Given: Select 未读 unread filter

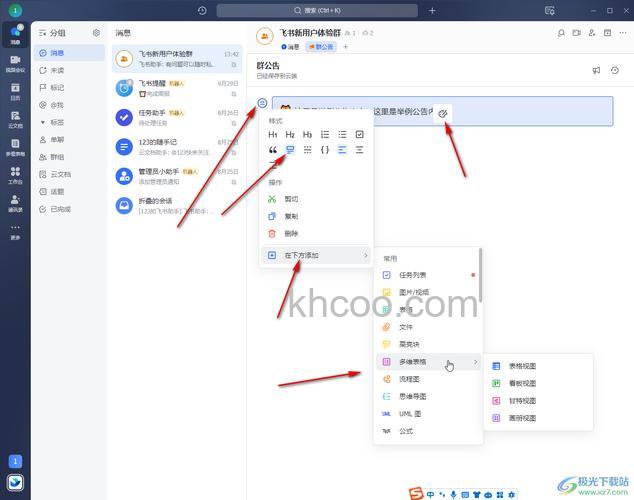Looking at the screenshot, I should coord(70,70).
